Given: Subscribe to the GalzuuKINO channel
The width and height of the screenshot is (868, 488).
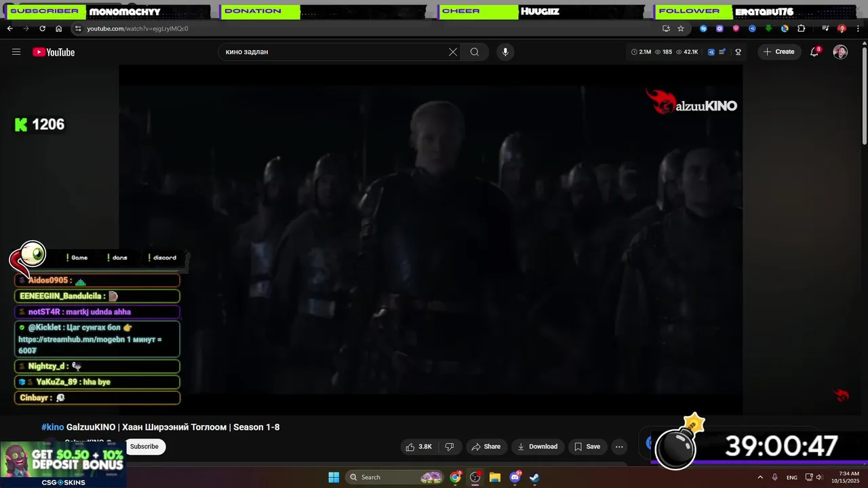Looking at the screenshot, I should click(x=144, y=447).
